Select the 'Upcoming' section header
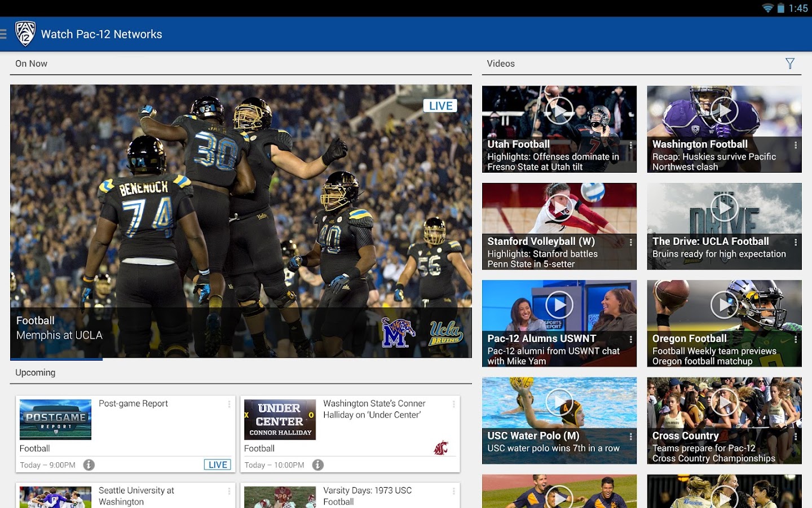 (x=36, y=373)
